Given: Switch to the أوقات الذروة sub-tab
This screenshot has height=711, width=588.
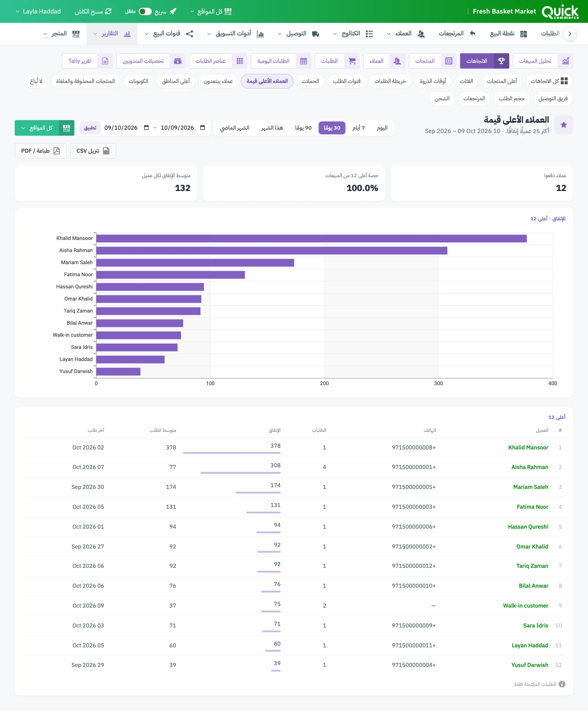Looking at the screenshot, I should coord(433,81).
